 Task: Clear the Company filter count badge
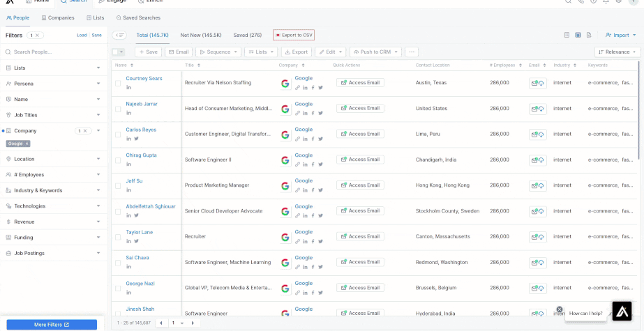pyautogui.click(x=85, y=131)
